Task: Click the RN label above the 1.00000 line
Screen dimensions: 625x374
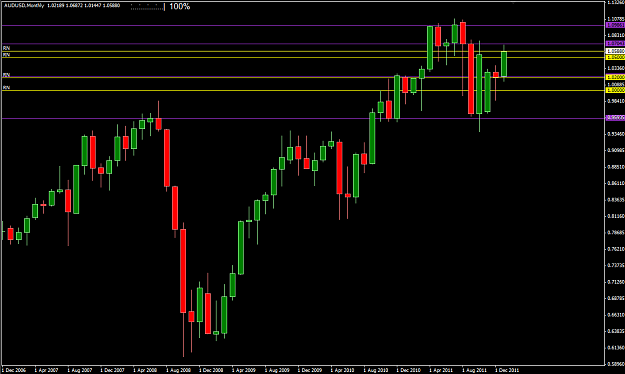Action: (6, 87)
